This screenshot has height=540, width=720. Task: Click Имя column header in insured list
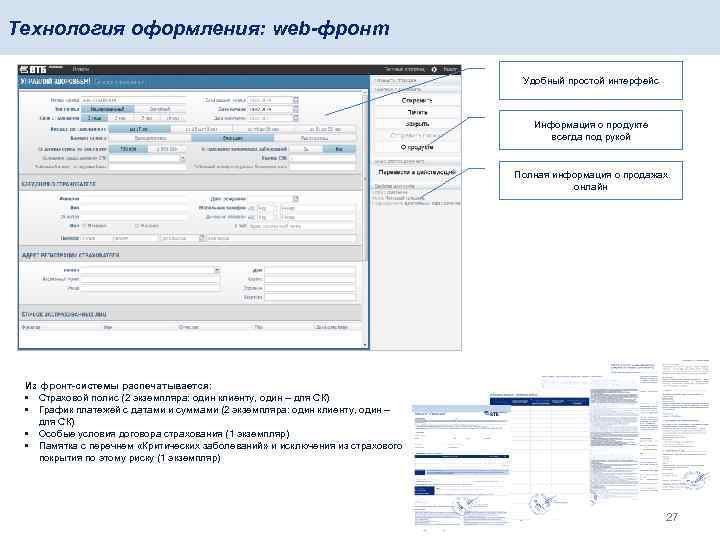(x=108, y=327)
